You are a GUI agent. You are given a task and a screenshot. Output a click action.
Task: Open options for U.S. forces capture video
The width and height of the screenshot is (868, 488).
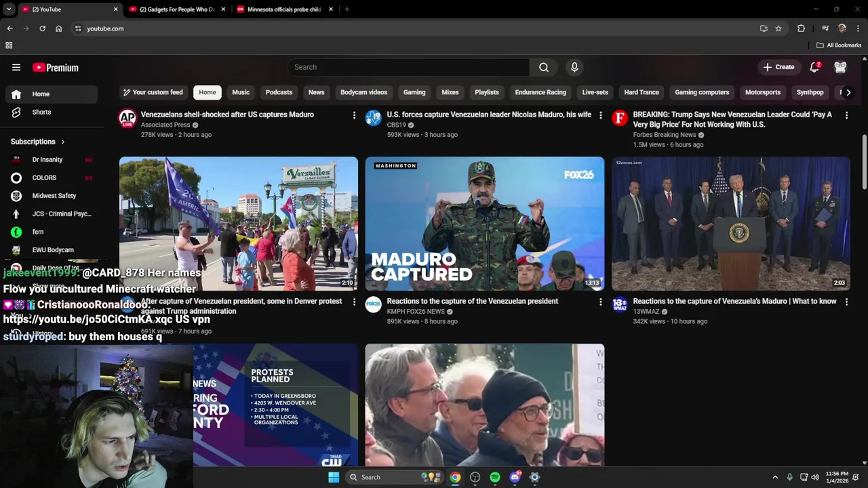click(600, 115)
